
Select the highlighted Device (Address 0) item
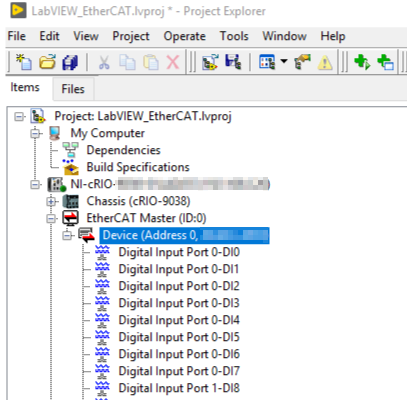(x=184, y=235)
